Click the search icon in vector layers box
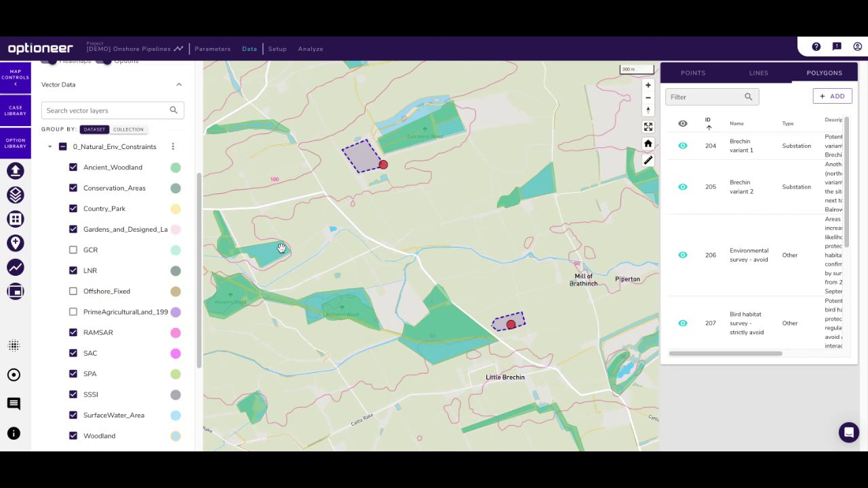This screenshot has width=868, height=488. point(174,110)
